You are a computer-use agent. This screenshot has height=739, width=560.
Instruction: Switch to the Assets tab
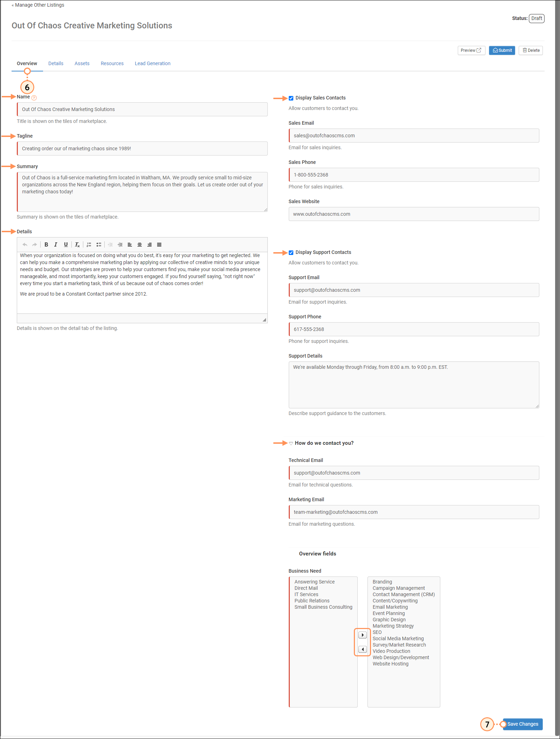click(82, 63)
